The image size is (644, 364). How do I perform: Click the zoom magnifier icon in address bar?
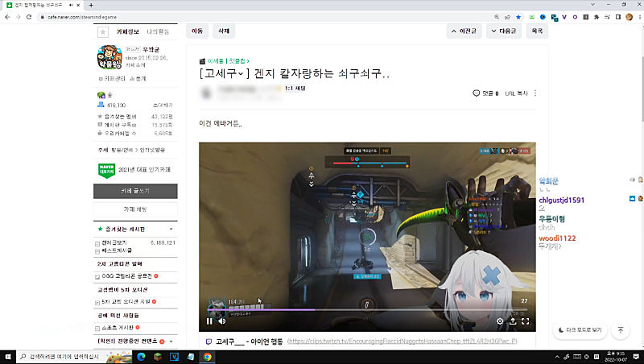(497, 17)
